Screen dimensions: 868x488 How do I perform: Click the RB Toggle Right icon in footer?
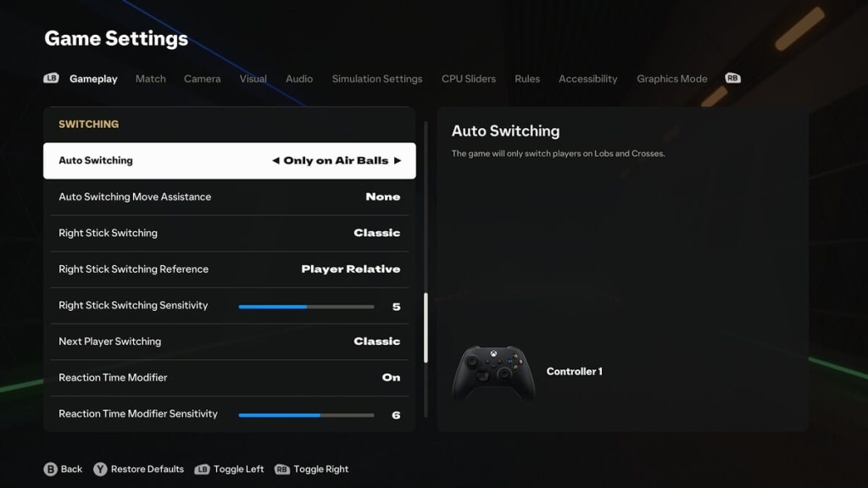tap(281, 469)
